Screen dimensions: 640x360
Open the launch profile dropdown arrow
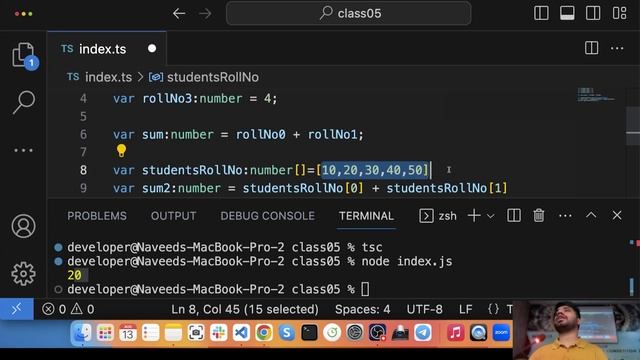(x=490, y=216)
